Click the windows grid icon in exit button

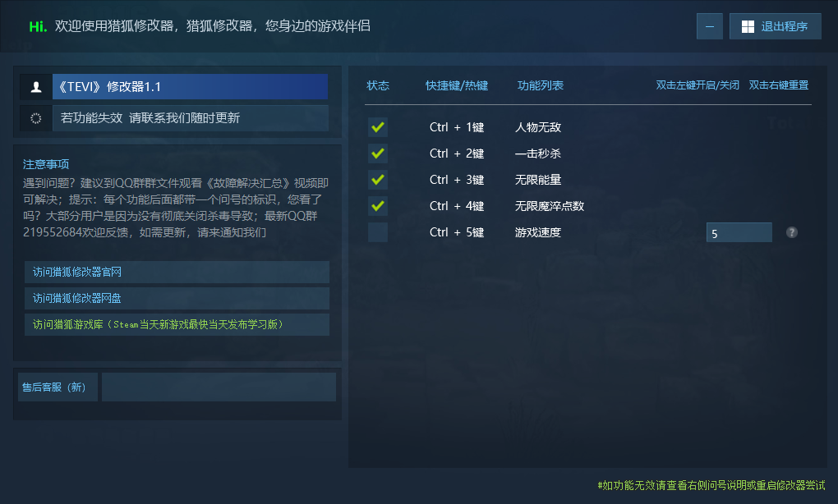point(748,27)
